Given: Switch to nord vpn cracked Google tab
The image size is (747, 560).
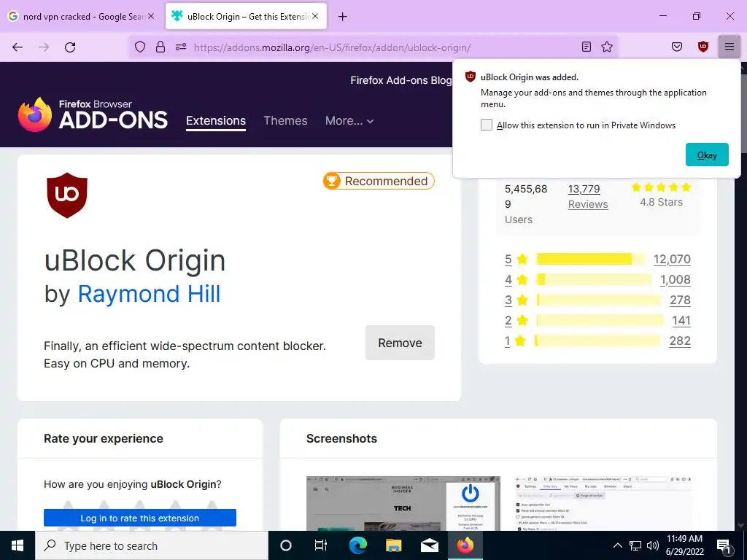Looking at the screenshot, I should click(82, 16).
